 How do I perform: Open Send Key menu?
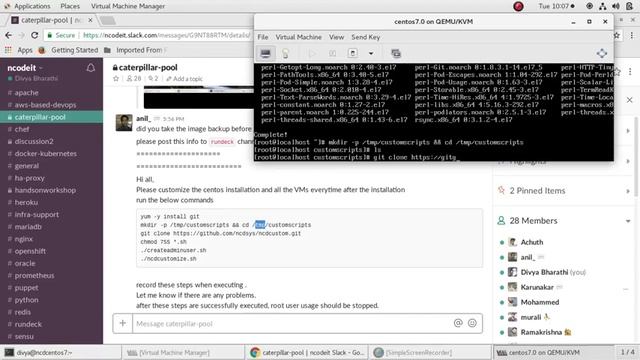tap(366, 37)
